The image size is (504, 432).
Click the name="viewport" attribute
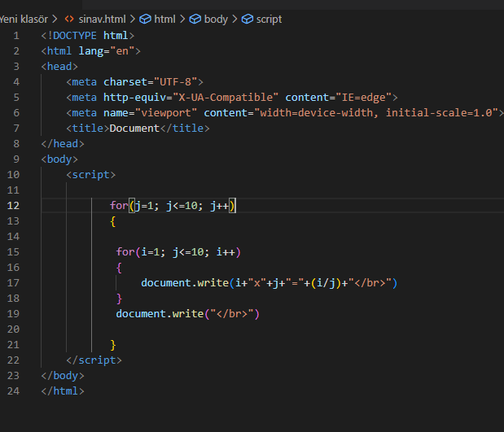pyautogui.click(x=150, y=113)
